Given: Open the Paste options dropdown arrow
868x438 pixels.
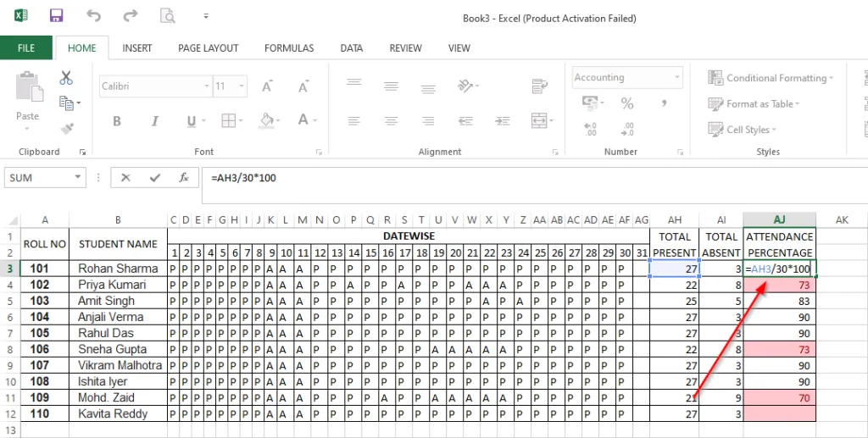Looking at the screenshot, I should pyautogui.click(x=27, y=129).
